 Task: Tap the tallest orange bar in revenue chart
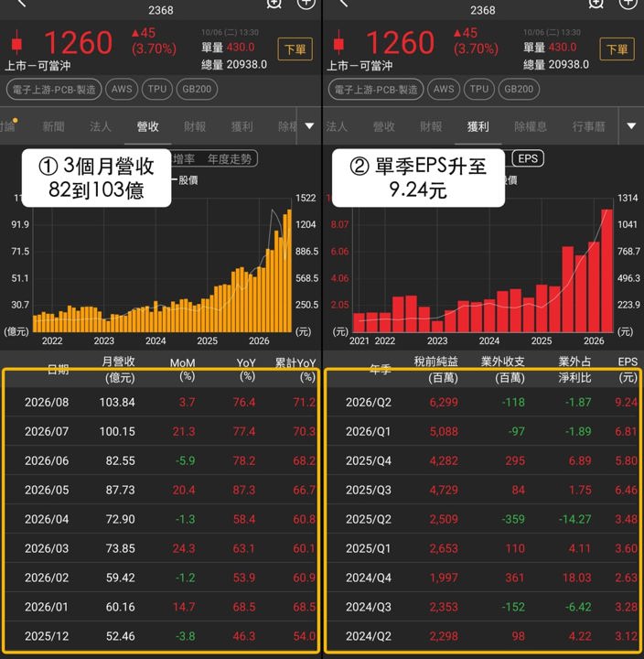[x=289, y=271]
